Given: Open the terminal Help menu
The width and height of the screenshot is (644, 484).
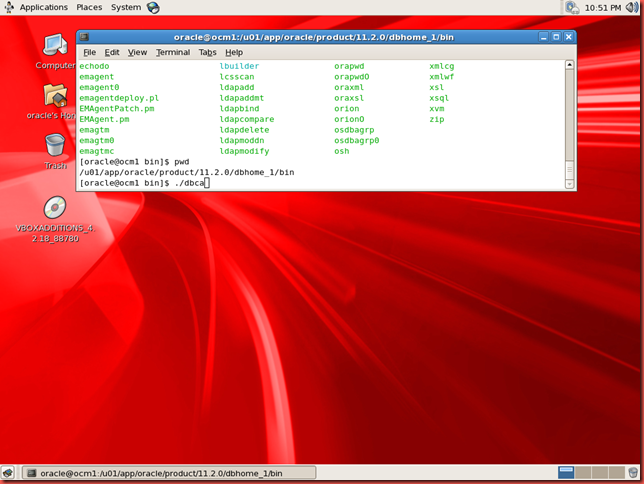Looking at the screenshot, I should click(234, 52).
